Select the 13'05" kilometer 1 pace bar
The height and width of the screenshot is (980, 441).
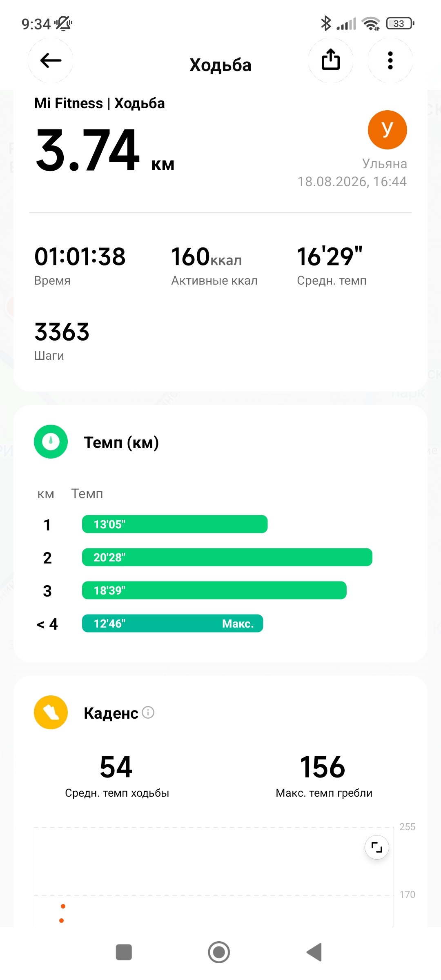click(x=175, y=524)
